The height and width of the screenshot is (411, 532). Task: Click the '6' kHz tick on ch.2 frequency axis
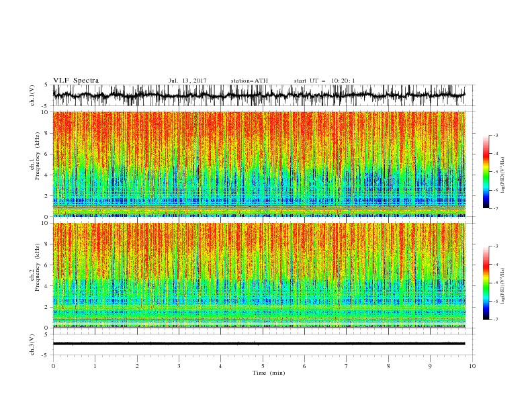coord(47,265)
